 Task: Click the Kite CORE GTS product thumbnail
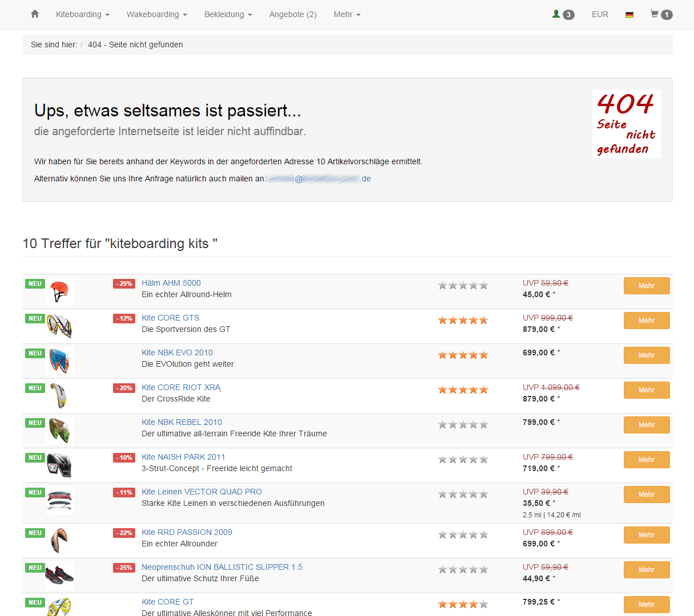pyautogui.click(x=59, y=326)
